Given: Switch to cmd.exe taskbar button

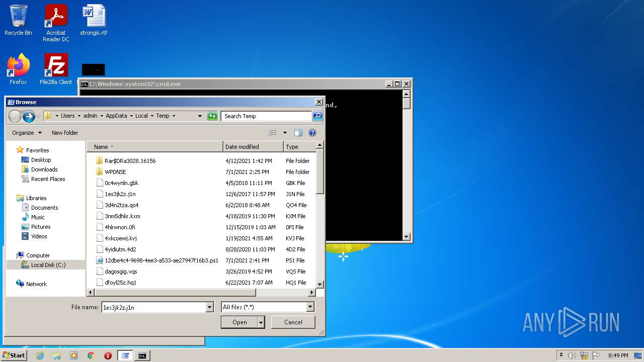Looking at the screenshot, I should pyautogui.click(x=142, y=355).
